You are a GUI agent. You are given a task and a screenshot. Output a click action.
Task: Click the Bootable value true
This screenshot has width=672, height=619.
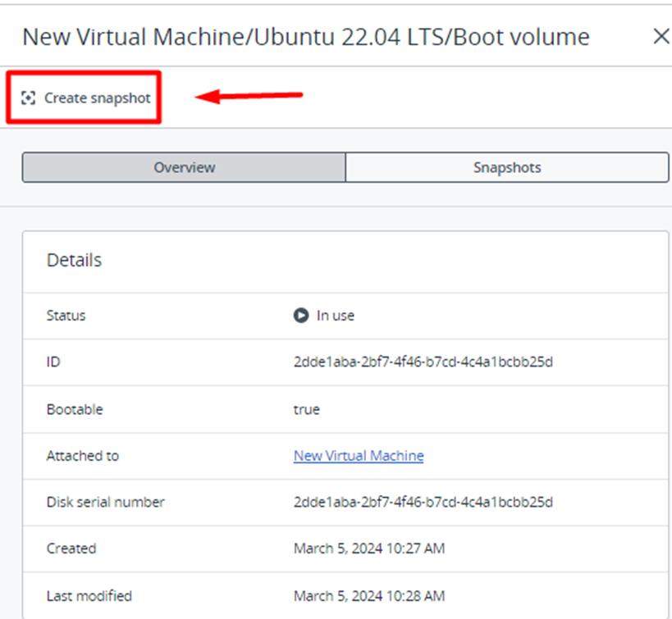click(307, 409)
